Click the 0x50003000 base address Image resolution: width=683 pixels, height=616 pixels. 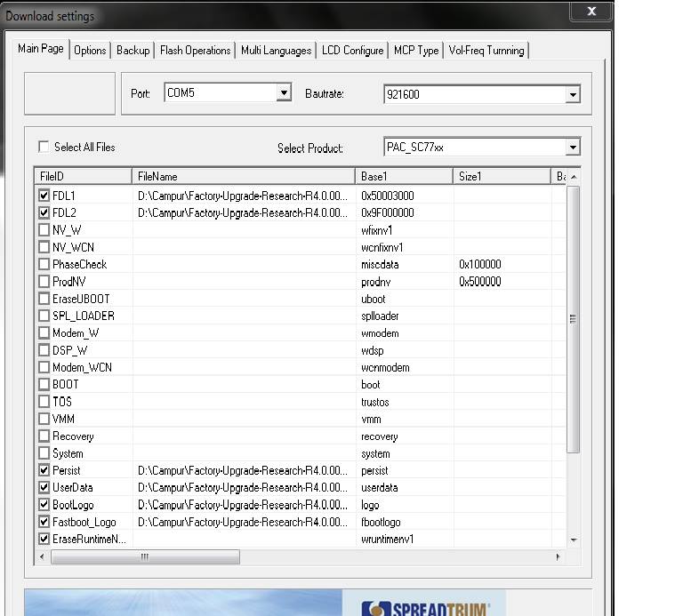[x=387, y=196]
